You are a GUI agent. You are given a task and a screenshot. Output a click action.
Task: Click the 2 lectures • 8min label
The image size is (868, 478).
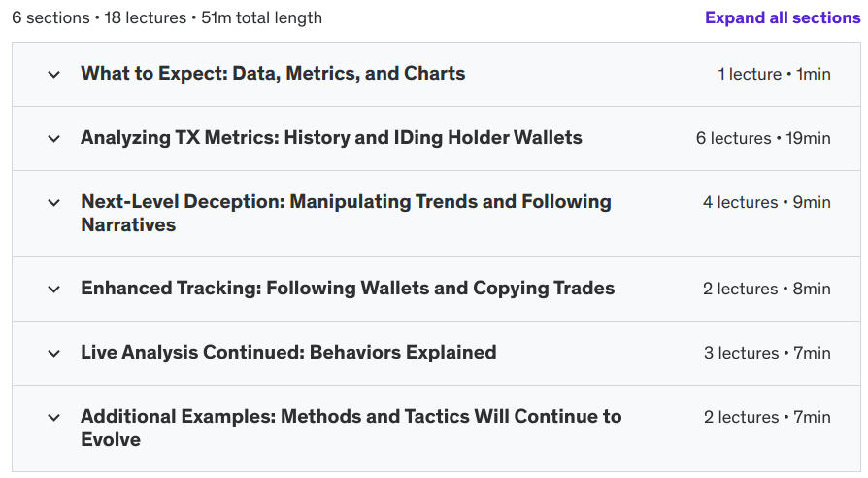766,289
